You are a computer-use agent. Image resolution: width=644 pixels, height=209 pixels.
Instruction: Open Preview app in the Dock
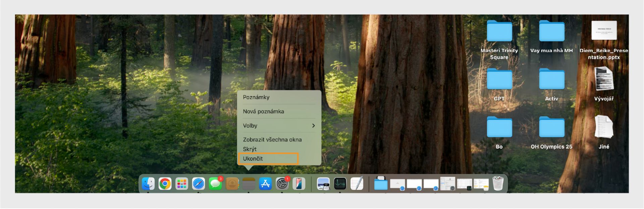pyautogui.click(x=323, y=184)
